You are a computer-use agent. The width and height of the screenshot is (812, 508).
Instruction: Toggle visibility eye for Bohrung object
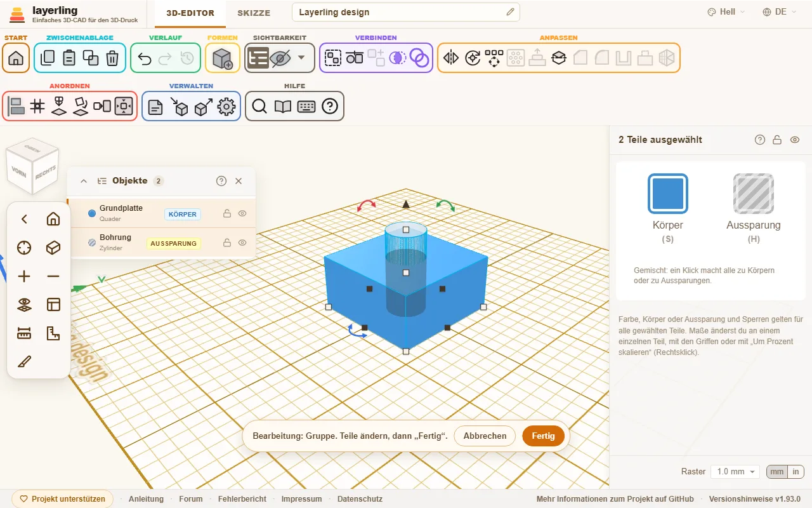click(242, 243)
